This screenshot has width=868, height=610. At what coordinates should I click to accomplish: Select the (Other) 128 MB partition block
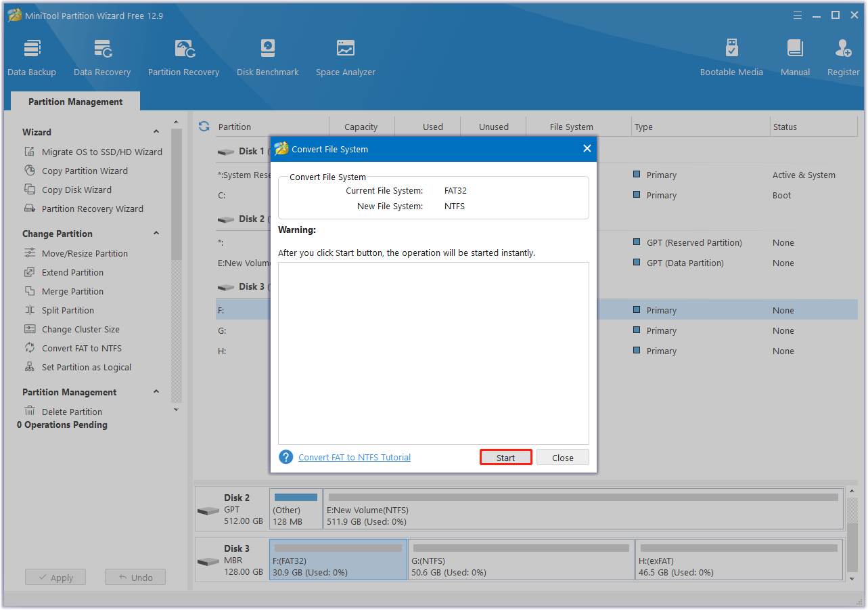(296, 508)
